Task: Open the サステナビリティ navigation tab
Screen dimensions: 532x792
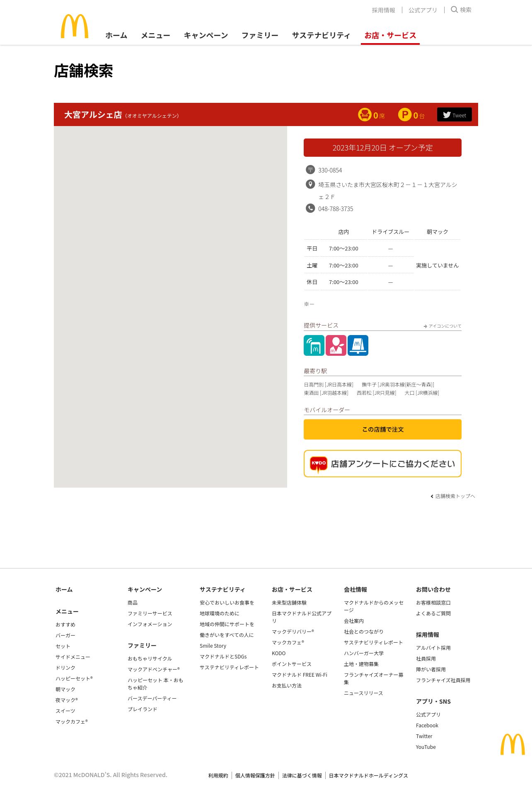Action: click(x=321, y=36)
